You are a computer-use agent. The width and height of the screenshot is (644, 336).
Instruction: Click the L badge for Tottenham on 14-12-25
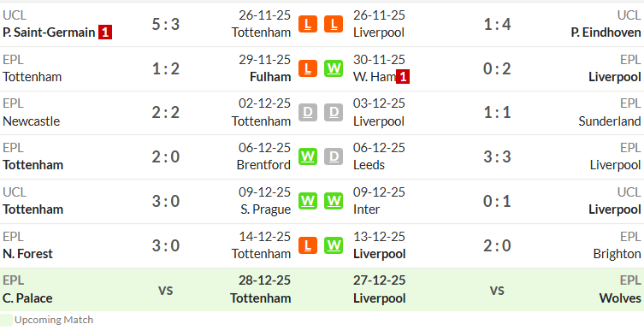308,245
